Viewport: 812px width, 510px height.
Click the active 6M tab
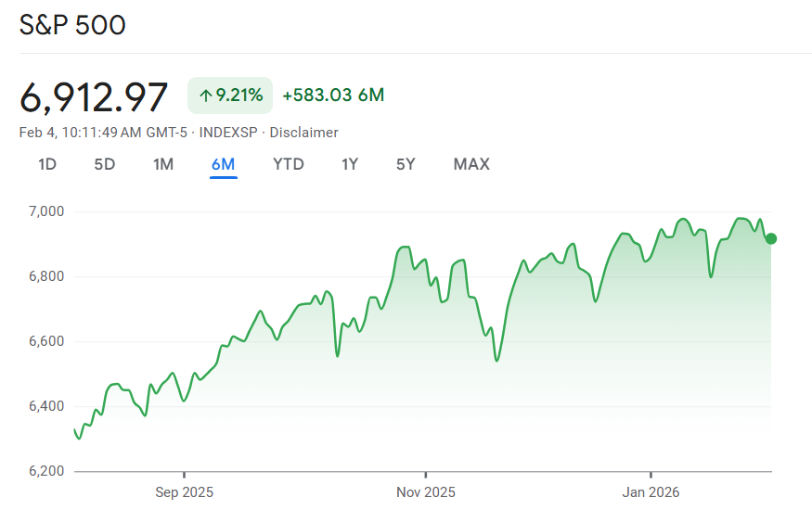(223, 164)
